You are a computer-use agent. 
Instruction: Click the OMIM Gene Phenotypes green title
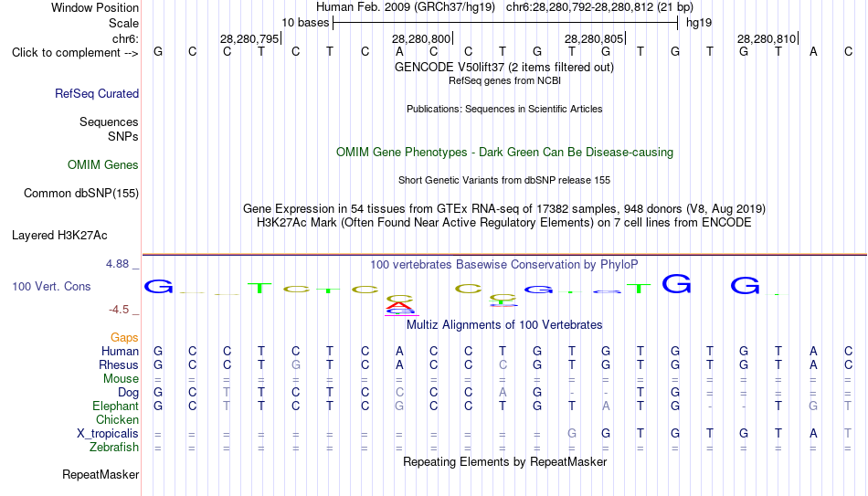pyautogui.click(x=504, y=153)
